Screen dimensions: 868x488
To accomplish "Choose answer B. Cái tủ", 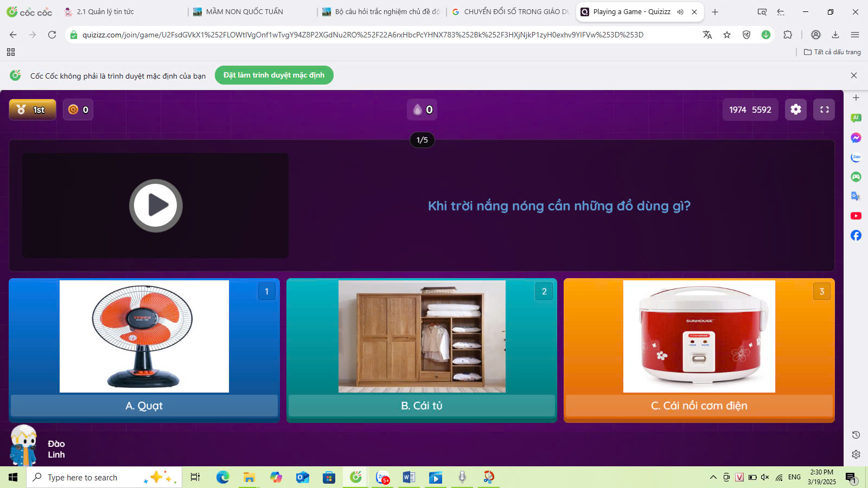I will tap(422, 406).
